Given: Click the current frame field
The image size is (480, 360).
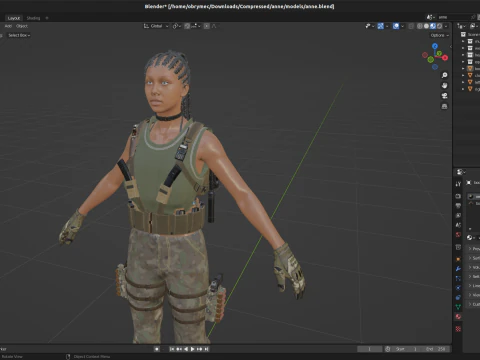Looking at the screenshot, I should click(369, 349).
